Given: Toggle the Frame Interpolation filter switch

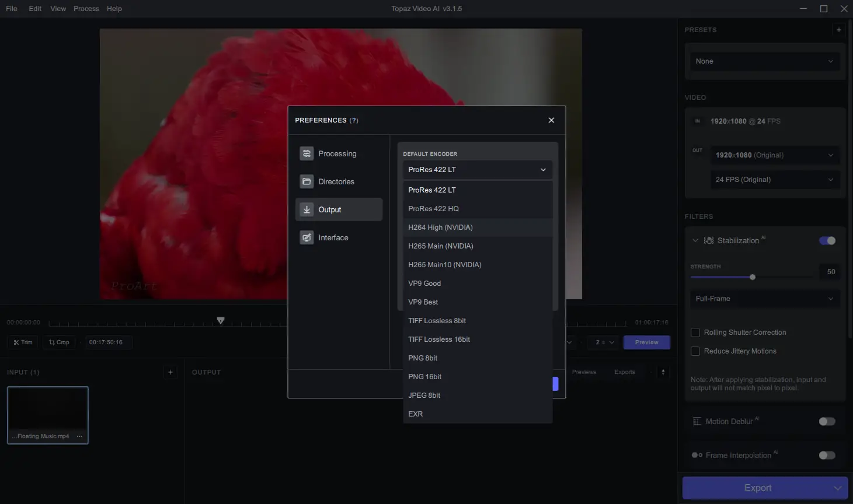Looking at the screenshot, I should [827, 455].
